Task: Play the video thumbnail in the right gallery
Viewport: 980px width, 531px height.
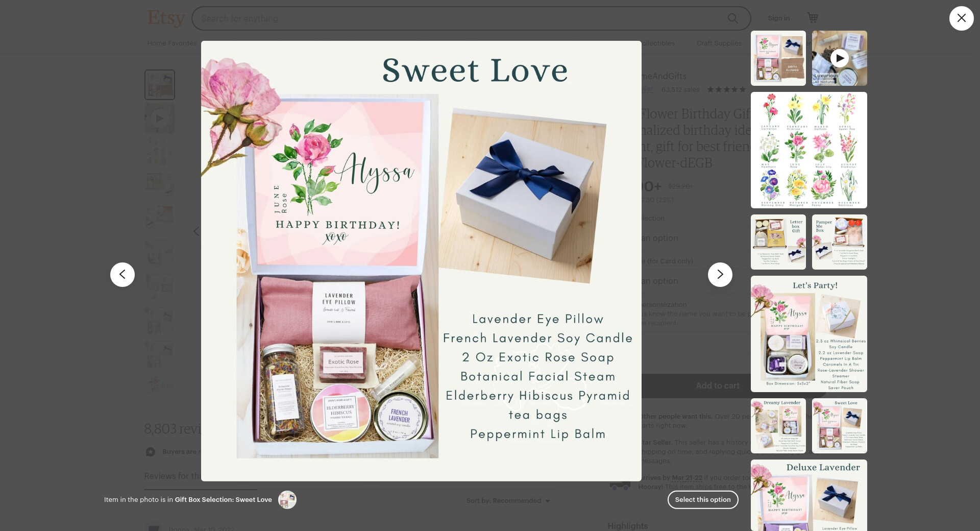Action: (x=840, y=58)
